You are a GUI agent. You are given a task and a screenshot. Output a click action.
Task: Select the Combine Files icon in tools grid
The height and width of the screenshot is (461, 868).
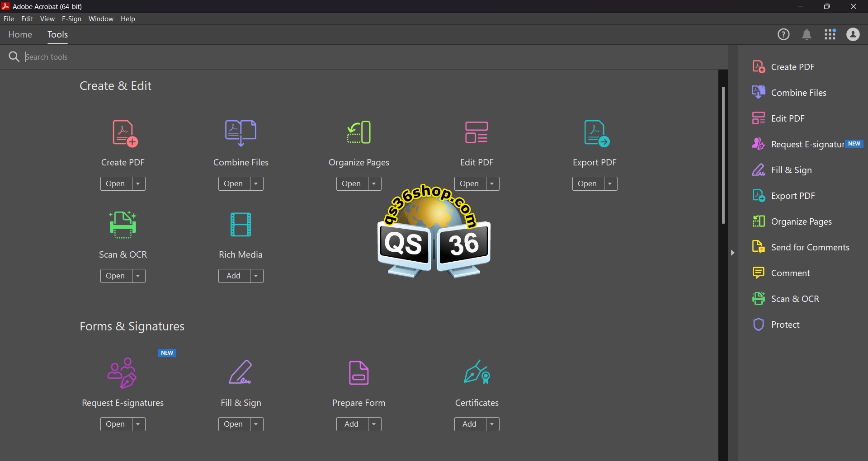[x=241, y=133]
